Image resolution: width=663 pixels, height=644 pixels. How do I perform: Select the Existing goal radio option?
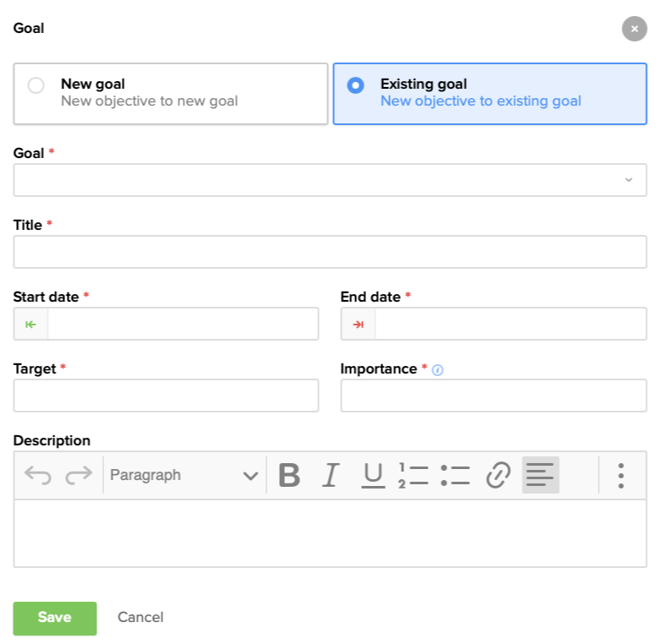pyautogui.click(x=356, y=85)
